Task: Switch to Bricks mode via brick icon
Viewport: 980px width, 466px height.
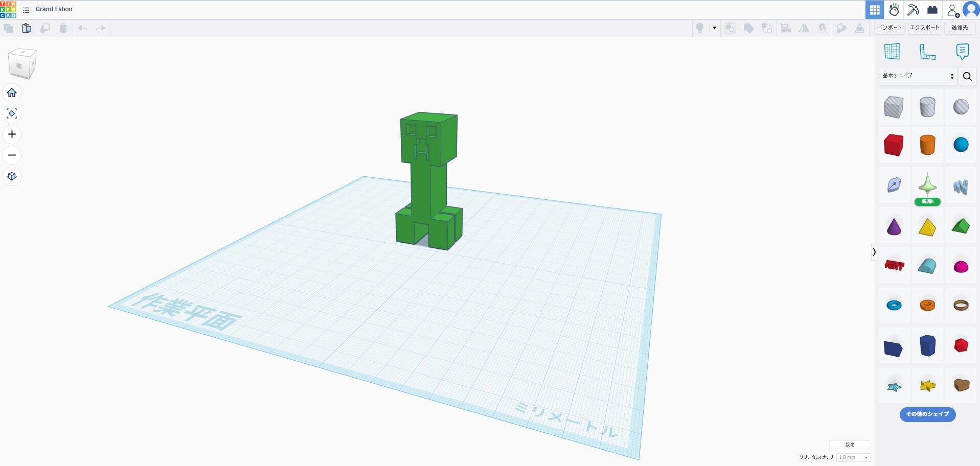Action: tap(931, 9)
